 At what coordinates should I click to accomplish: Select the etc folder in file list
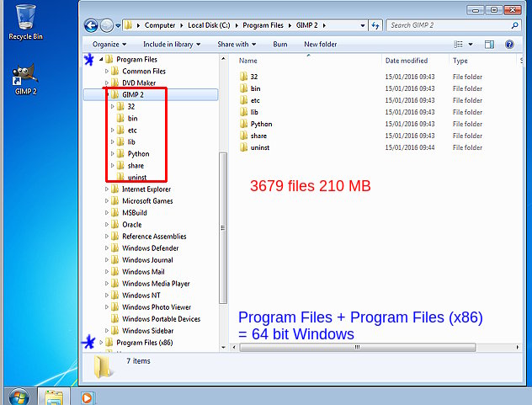coord(255,100)
